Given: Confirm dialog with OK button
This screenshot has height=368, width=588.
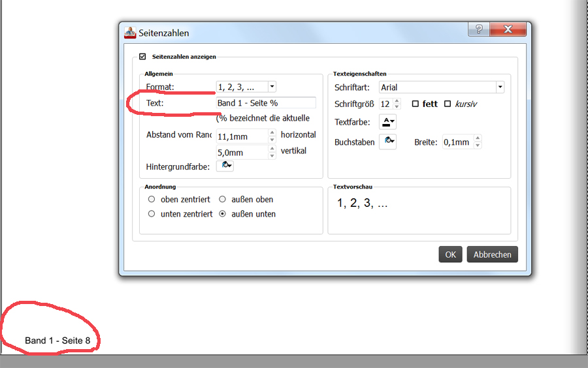Looking at the screenshot, I should click(450, 254).
